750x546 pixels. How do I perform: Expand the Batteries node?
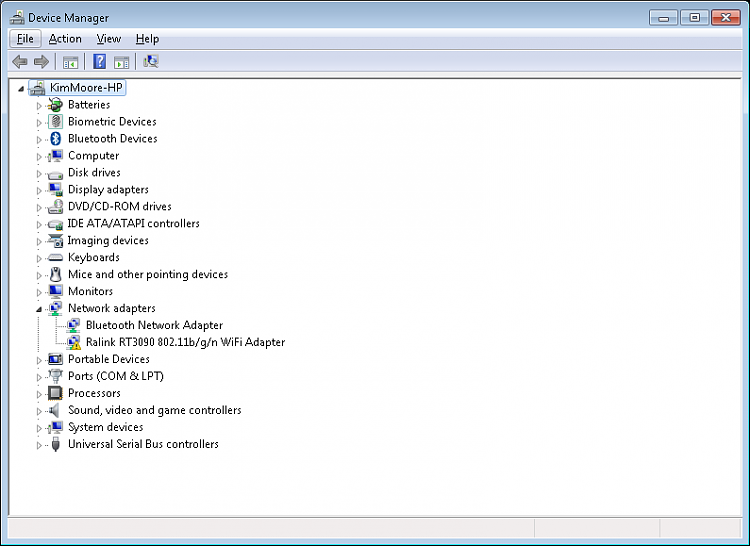click(x=39, y=106)
